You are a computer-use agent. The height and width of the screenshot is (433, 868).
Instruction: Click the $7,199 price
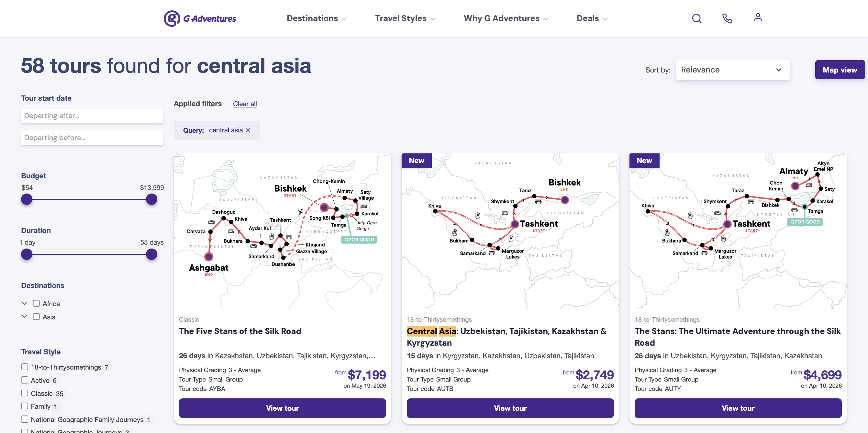[367, 375]
